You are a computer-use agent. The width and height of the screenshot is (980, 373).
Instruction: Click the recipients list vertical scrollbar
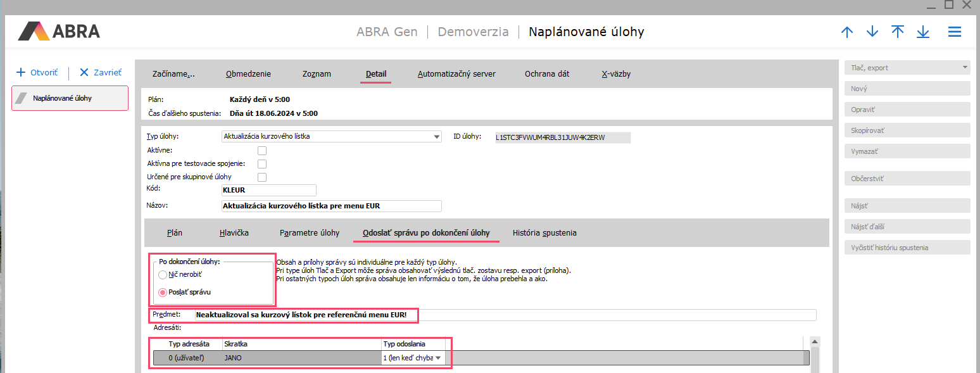pos(815,355)
